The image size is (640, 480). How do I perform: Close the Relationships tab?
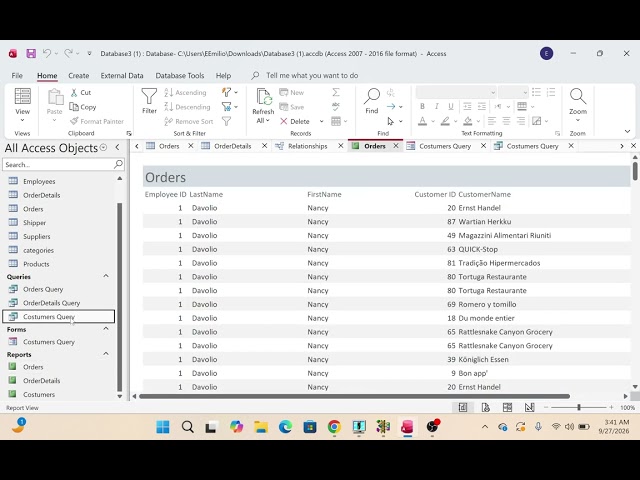click(x=341, y=146)
